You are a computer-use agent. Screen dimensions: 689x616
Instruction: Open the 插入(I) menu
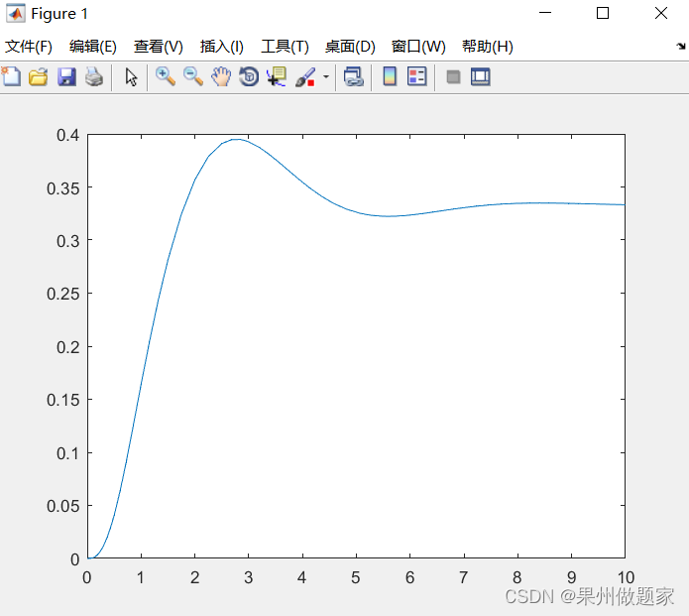coord(221,47)
